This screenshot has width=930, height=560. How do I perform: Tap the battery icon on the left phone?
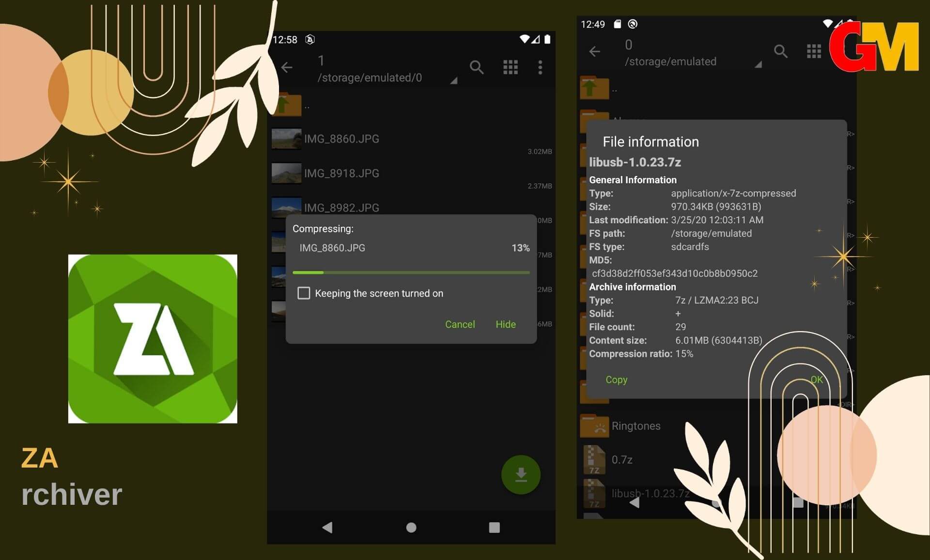(x=547, y=39)
